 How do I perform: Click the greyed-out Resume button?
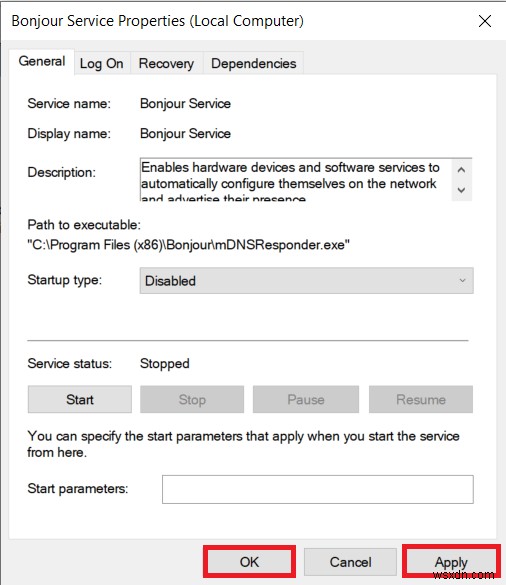click(421, 400)
